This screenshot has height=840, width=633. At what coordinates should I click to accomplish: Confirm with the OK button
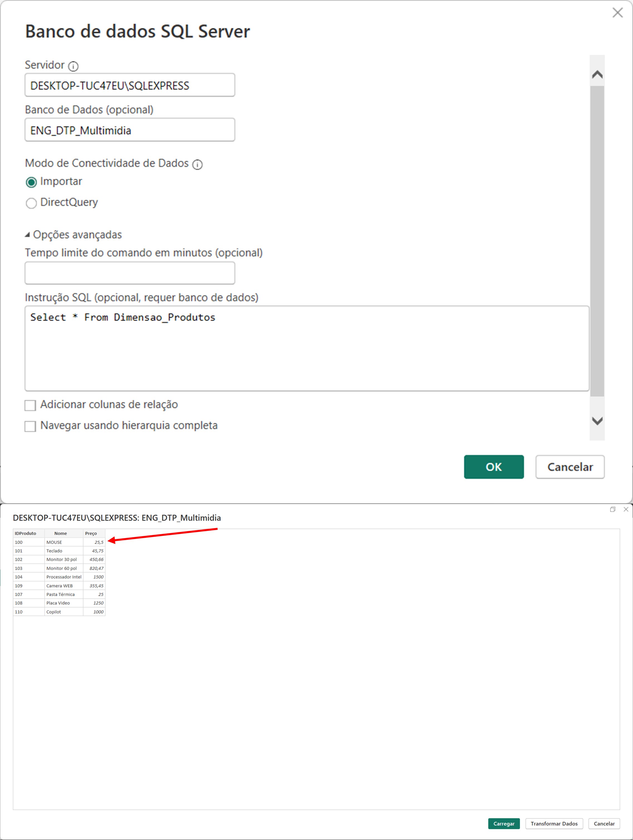[494, 467]
